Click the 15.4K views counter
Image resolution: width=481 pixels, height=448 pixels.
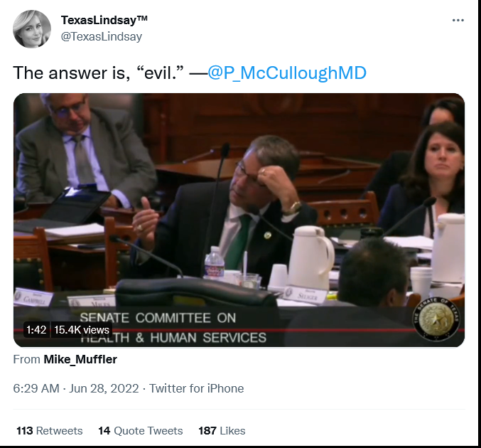(82, 329)
